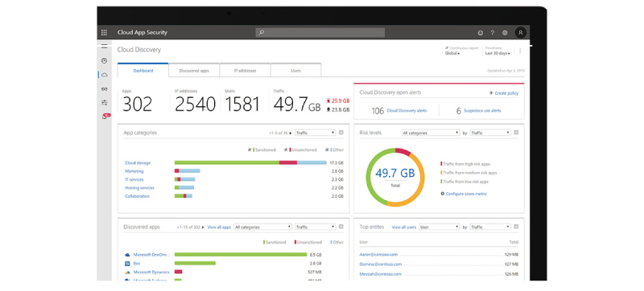The image size is (644, 291).
Task: Open the Risk levels All categories dropdown
Action: point(430,133)
